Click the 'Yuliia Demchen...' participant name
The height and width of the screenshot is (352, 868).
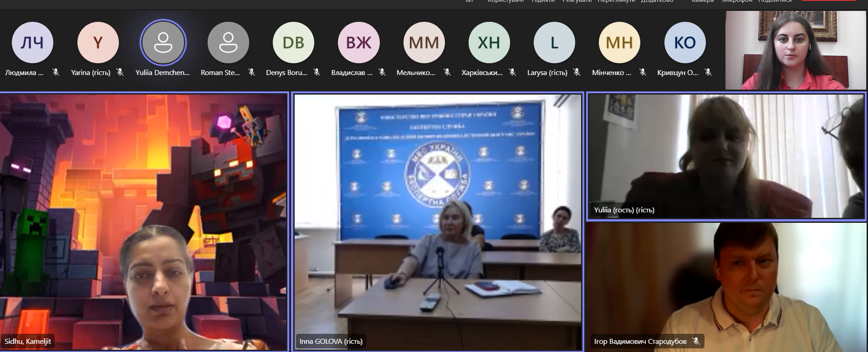[x=163, y=72]
